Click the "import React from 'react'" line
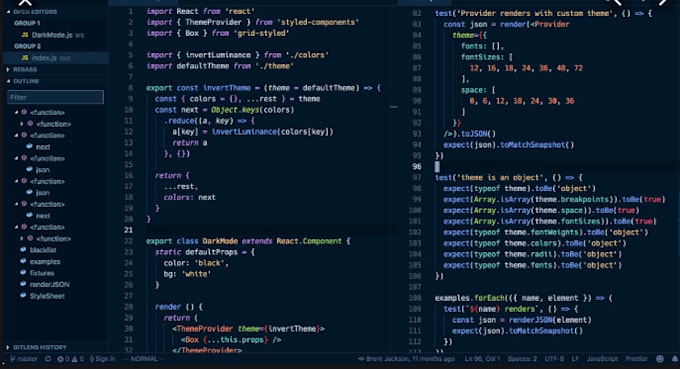 (200, 11)
